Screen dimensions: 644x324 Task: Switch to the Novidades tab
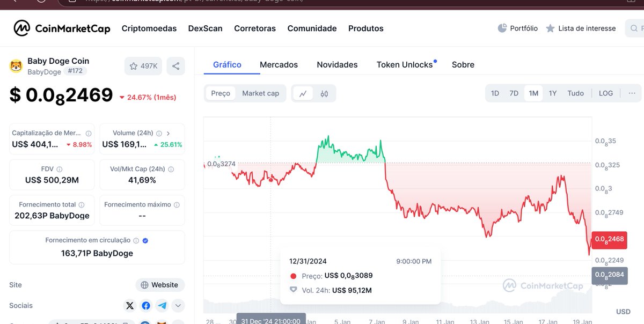pyautogui.click(x=337, y=64)
